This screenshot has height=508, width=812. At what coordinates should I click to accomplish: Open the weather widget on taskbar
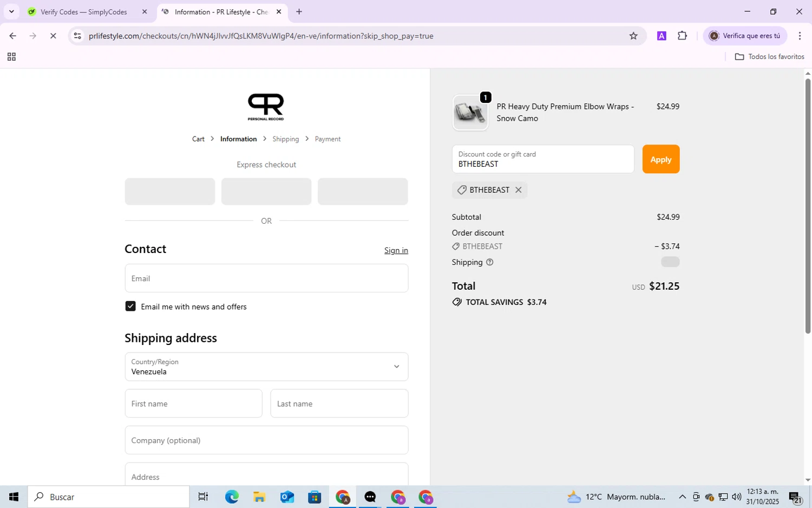pos(616,497)
